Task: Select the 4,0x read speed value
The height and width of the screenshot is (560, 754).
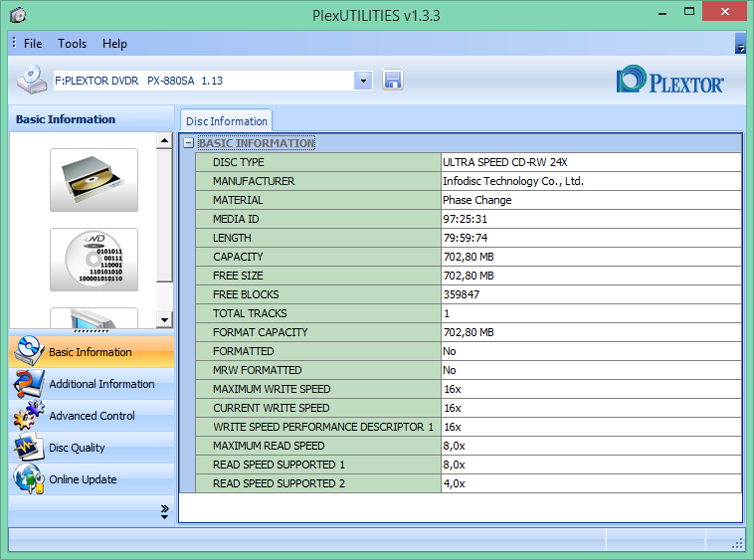Action: [454, 483]
